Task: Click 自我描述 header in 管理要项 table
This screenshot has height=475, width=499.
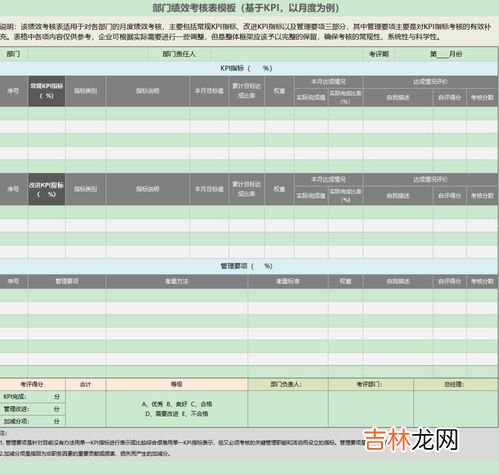Action: click(398, 281)
